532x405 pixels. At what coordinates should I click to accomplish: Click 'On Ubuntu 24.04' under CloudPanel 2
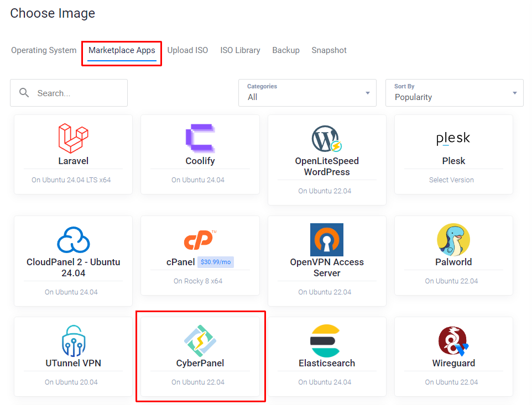(x=71, y=292)
